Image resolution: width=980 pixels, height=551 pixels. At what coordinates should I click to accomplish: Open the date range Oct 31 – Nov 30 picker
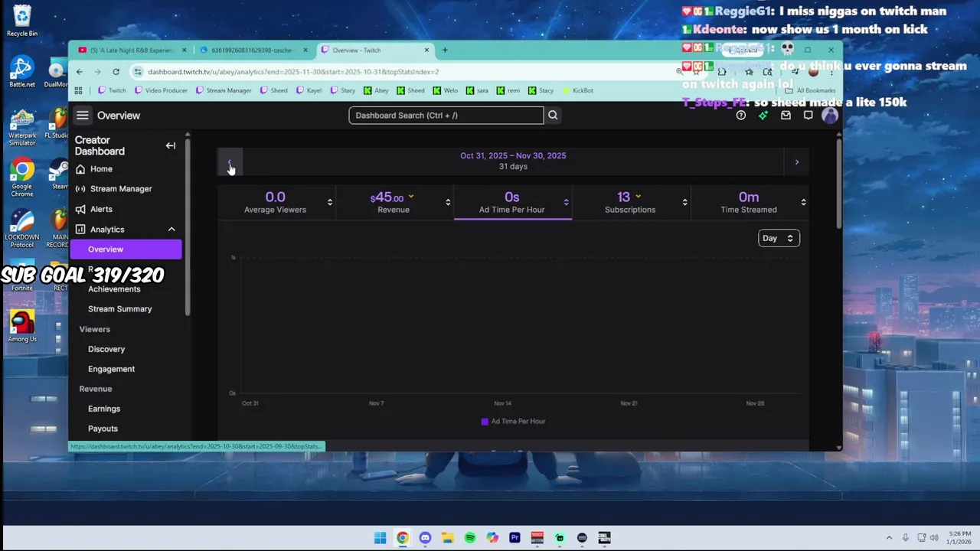click(x=513, y=161)
